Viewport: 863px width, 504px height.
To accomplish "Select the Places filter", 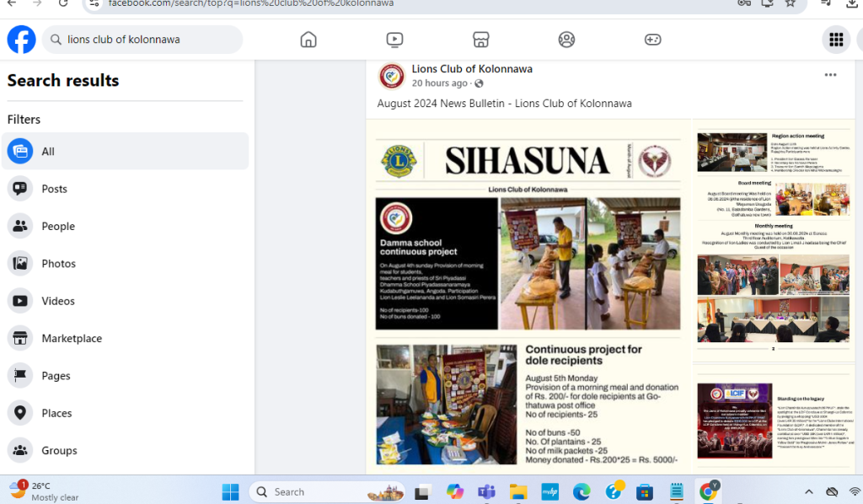I will (126, 413).
